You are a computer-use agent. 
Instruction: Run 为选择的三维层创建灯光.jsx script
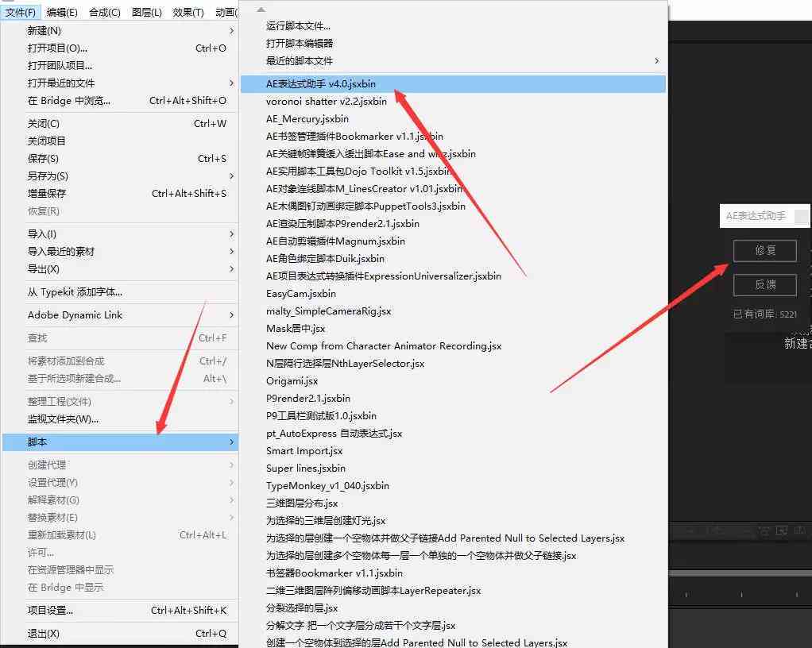[453, 521]
